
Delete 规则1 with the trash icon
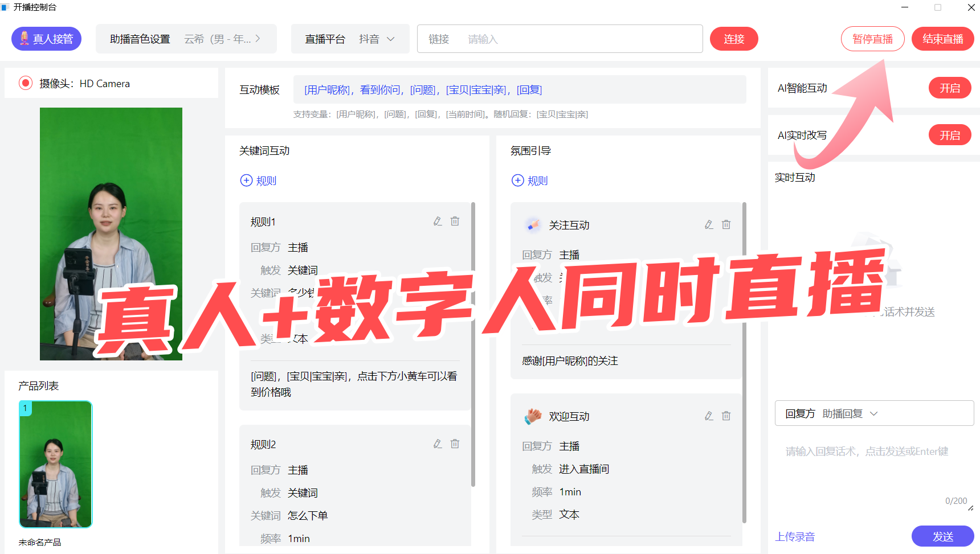455,221
